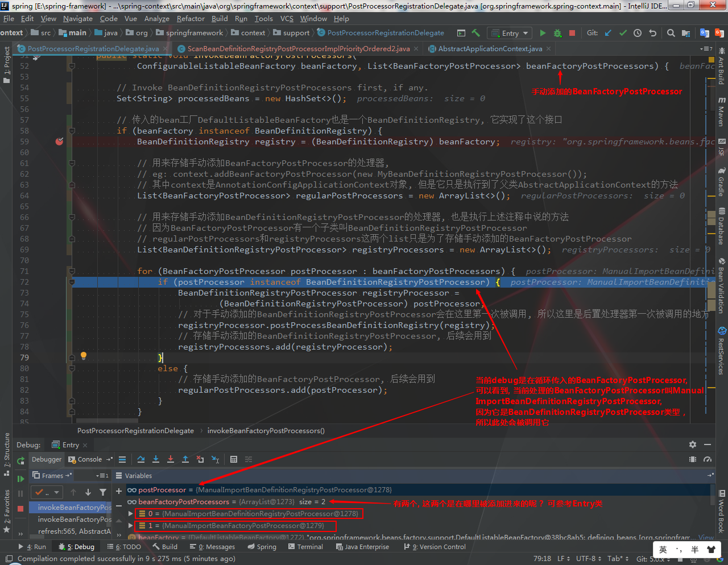Open Git branch 5.0.x status widget
Image resolution: width=728 pixels, height=565 pixels.
tap(654, 559)
